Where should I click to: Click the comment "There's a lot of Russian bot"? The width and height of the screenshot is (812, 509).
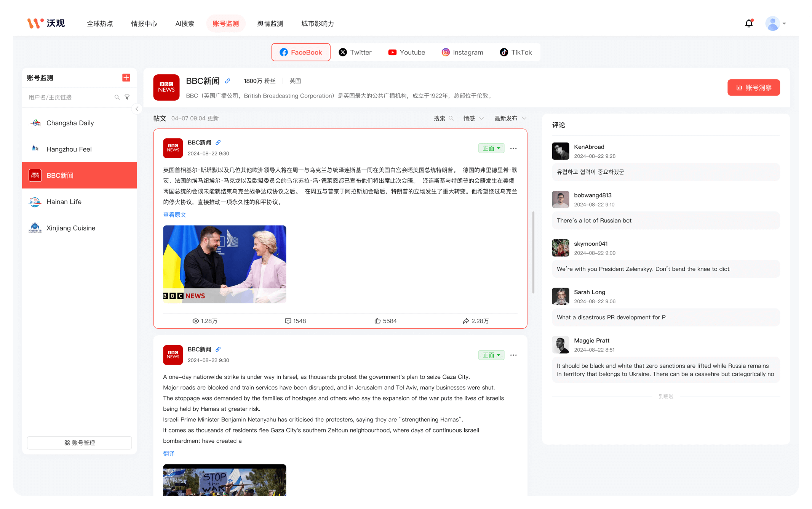pos(666,221)
